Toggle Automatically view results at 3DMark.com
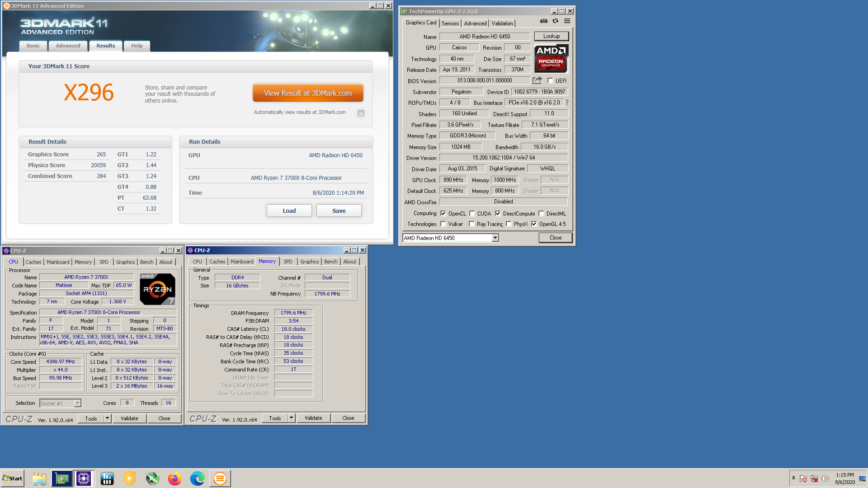Image resolution: width=868 pixels, height=488 pixels. click(361, 113)
